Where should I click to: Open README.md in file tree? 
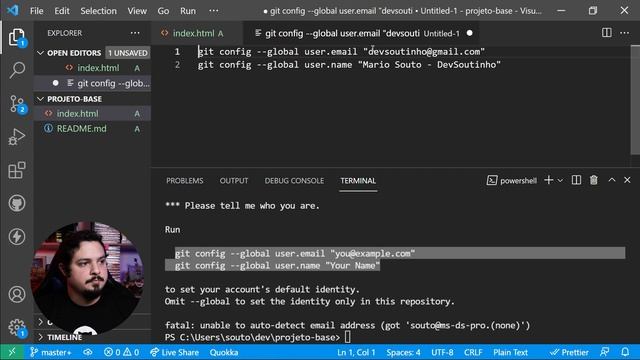(x=93, y=129)
